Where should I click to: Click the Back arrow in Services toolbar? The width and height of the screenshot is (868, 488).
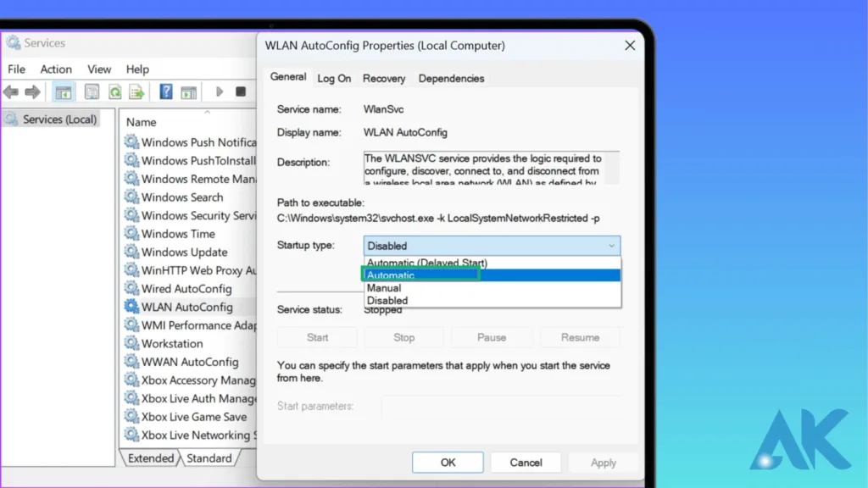(10, 91)
